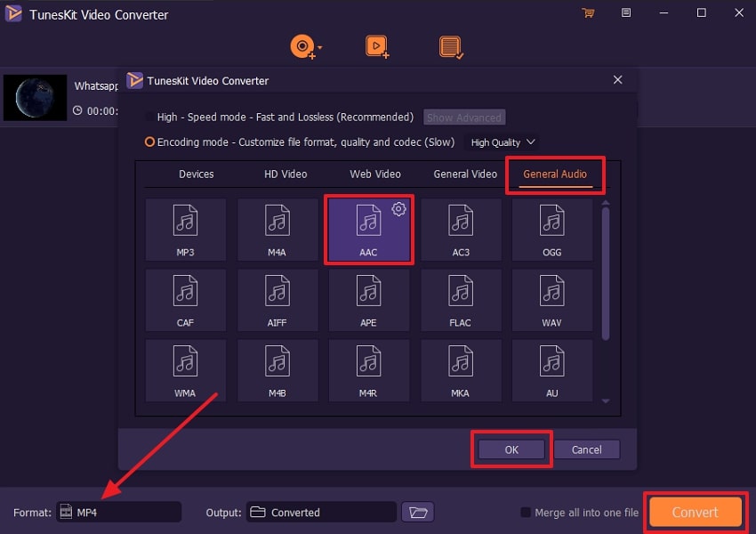Click the scroll down arrow in format list
756x534 pixels.
(606, 400)
